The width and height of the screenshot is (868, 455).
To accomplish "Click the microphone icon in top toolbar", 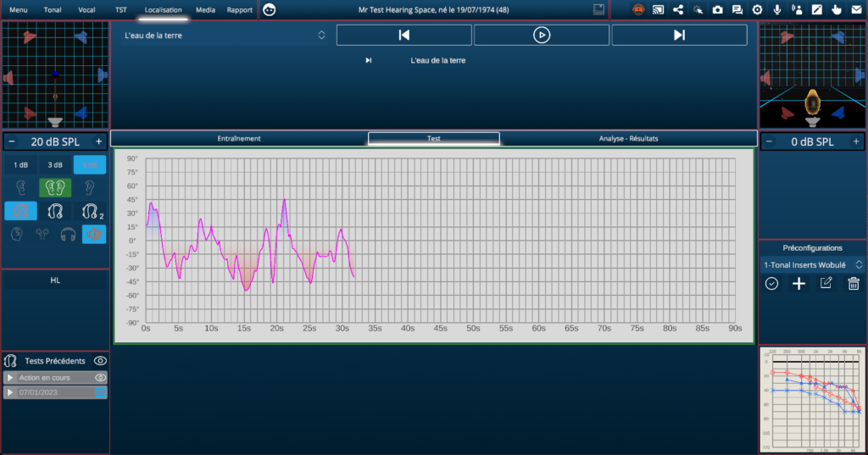I will pos(777,10).
